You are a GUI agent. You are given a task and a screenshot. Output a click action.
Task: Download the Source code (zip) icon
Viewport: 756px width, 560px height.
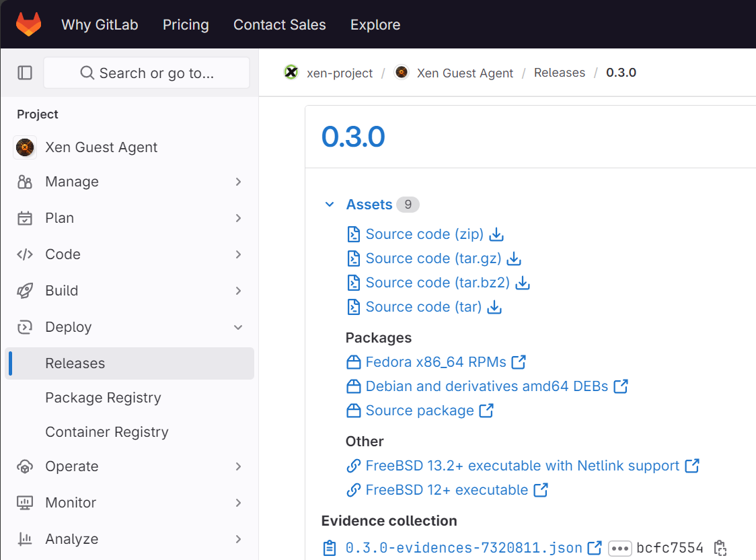pos(496,234)
